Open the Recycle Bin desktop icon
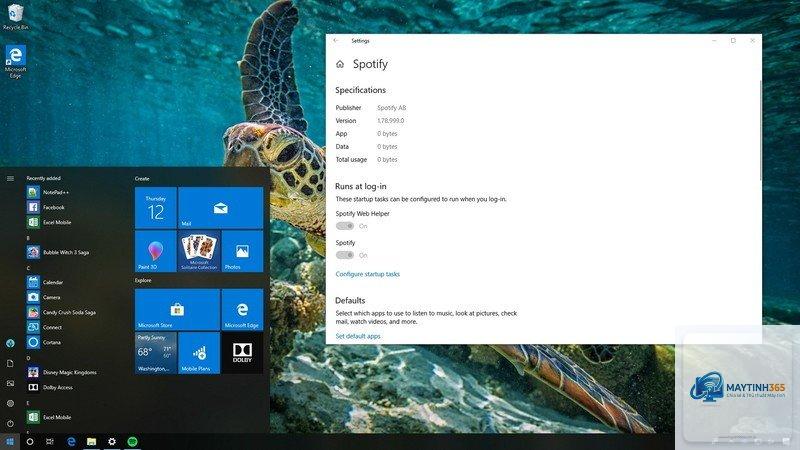Screen dimensions: 800x450 (x=15, y=16)
